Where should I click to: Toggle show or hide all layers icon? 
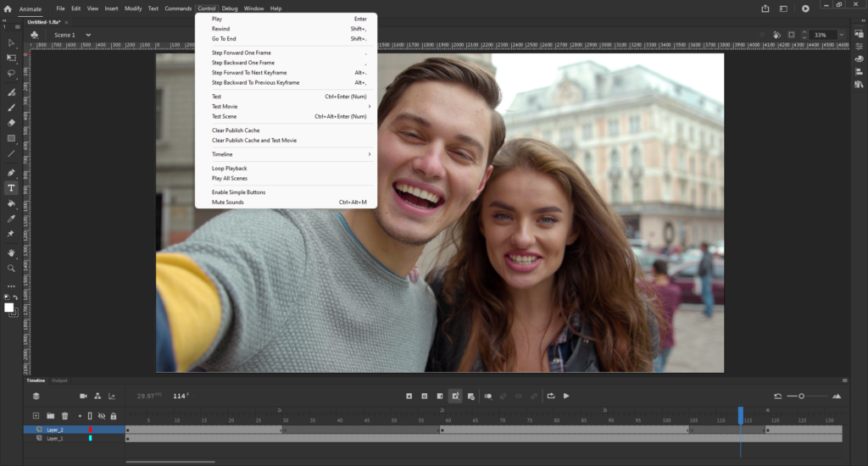pyautogui.click(x=102, y=416)
